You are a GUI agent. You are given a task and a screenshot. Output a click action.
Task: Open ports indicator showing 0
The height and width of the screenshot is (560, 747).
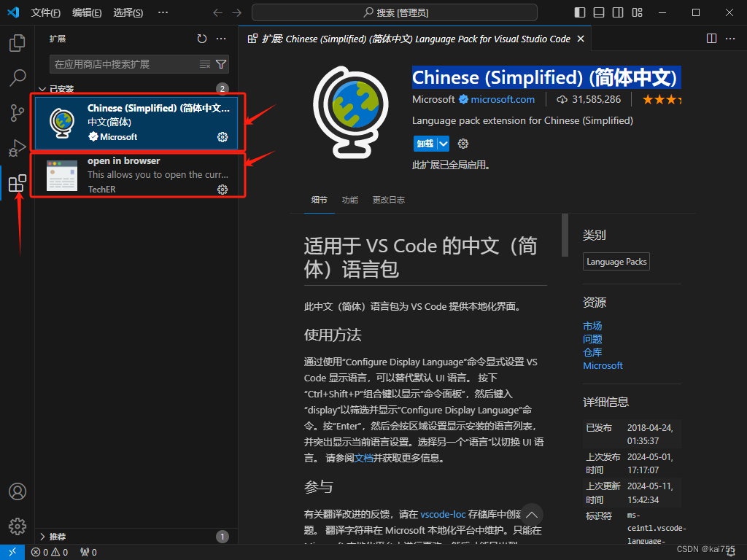[x=88, y=552]
